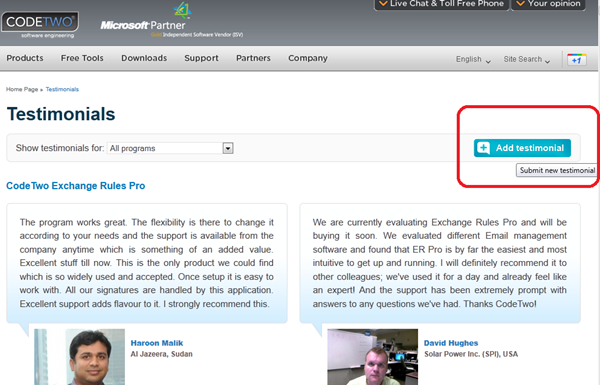601x386 pixels.
Task: Open the Live Chat & Toll Free Phone panel
Action: (441, 4)
